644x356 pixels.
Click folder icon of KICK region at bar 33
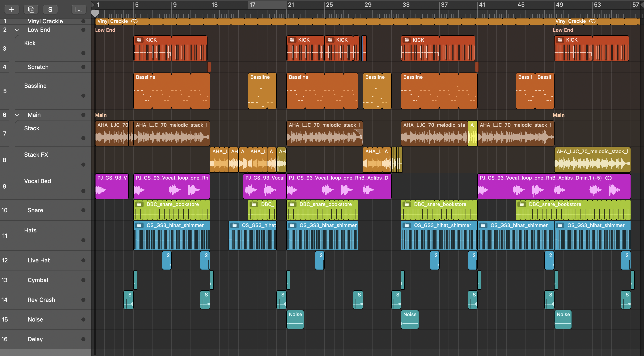pyautogui.click(x=407, y=40)
